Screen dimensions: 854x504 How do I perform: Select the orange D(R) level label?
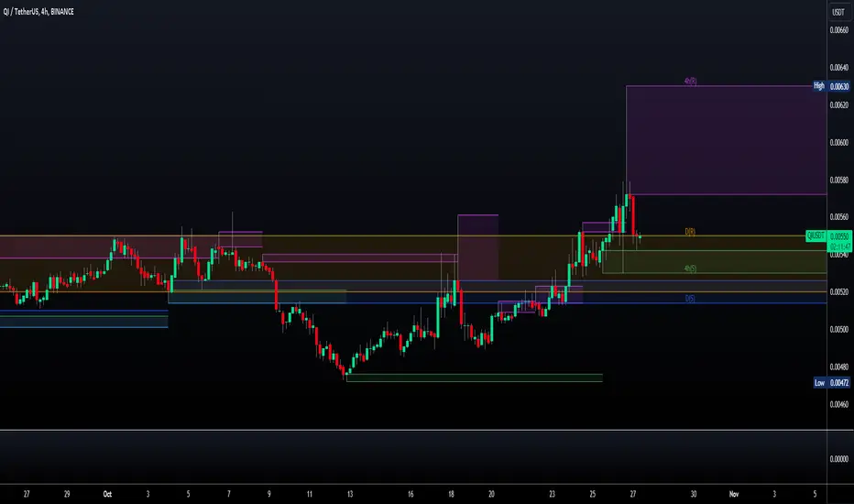(x=690, y=232)
